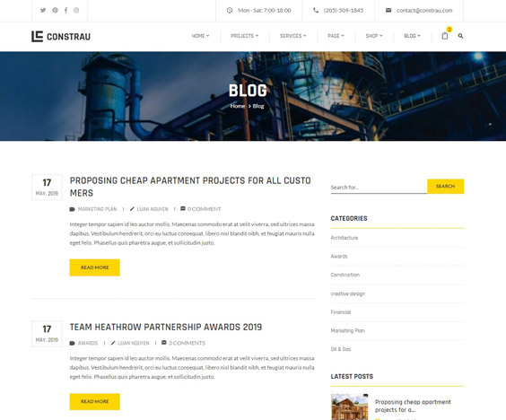Click the phone icon in top bar

[316, 11]
